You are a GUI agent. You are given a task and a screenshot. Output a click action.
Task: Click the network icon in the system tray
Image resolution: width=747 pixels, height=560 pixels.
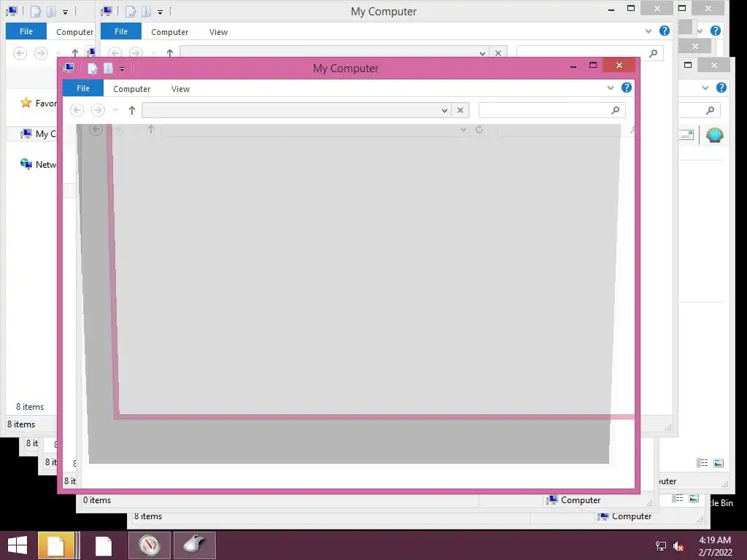click(661, 546)
